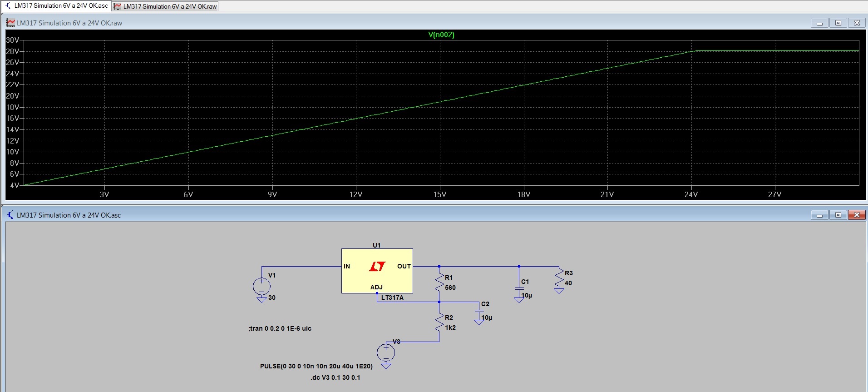Click the ground symbol under V1
Viewport: 868px width, 392px height.
[x=261, y=299]
